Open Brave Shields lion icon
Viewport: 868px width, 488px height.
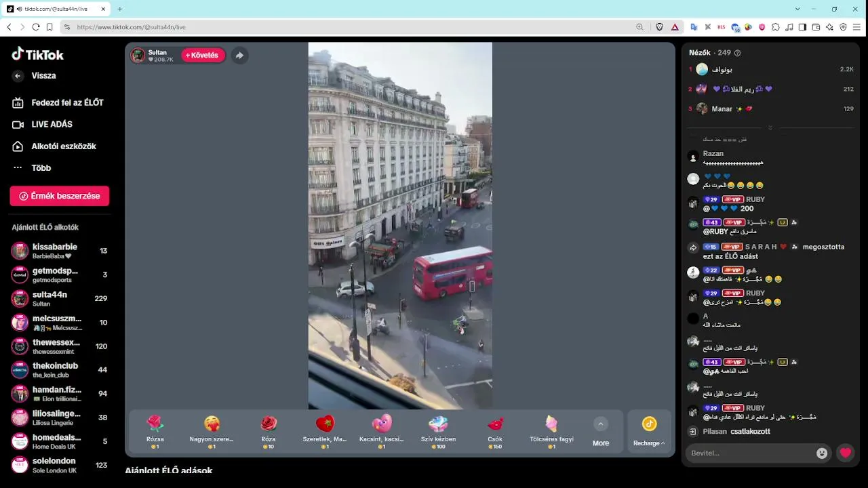click(x=660, y=27)
